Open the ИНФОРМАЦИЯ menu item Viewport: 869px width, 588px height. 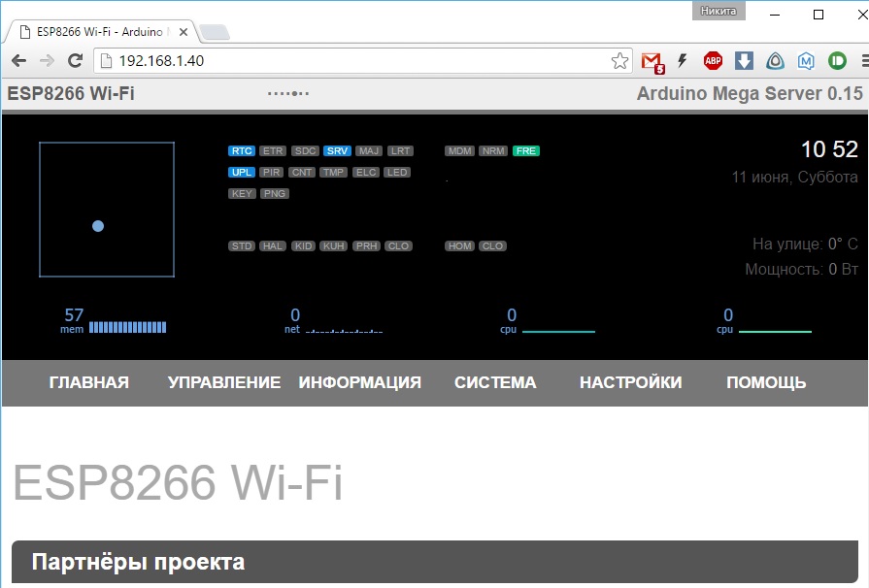point(359,382)
